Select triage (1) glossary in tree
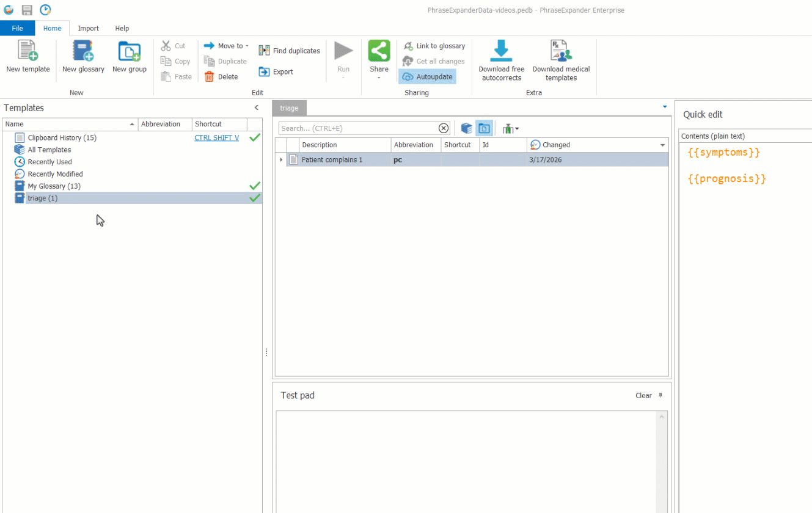The height and width of the screenshot is (513, 812). click(x=43, y=198)
